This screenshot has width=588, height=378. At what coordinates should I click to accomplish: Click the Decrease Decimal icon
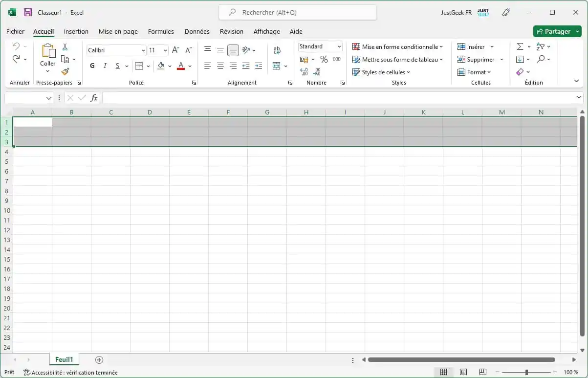pyautogui.click(x=317, y=72)
